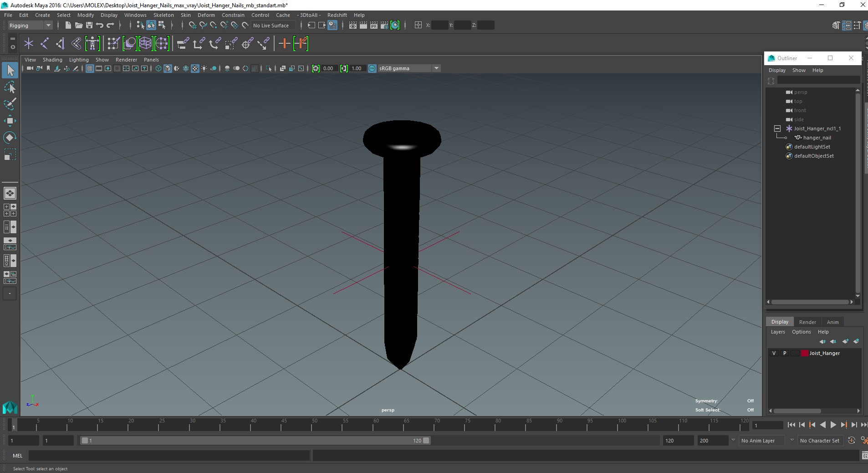Screen dimensions: 868x473
Task: Select the Create Joints shelf icon
Action: 45,44
